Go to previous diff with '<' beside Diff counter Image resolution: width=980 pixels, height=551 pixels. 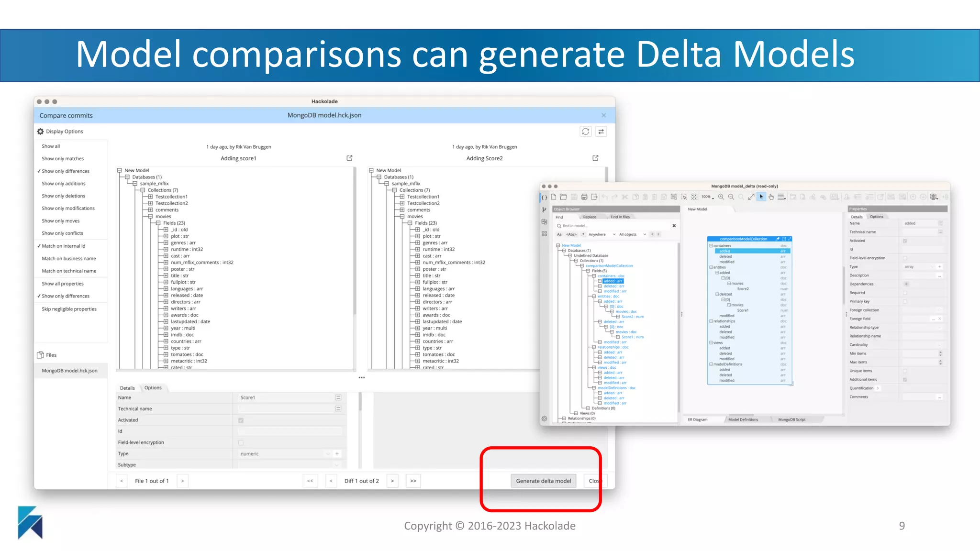click(331, 481)
